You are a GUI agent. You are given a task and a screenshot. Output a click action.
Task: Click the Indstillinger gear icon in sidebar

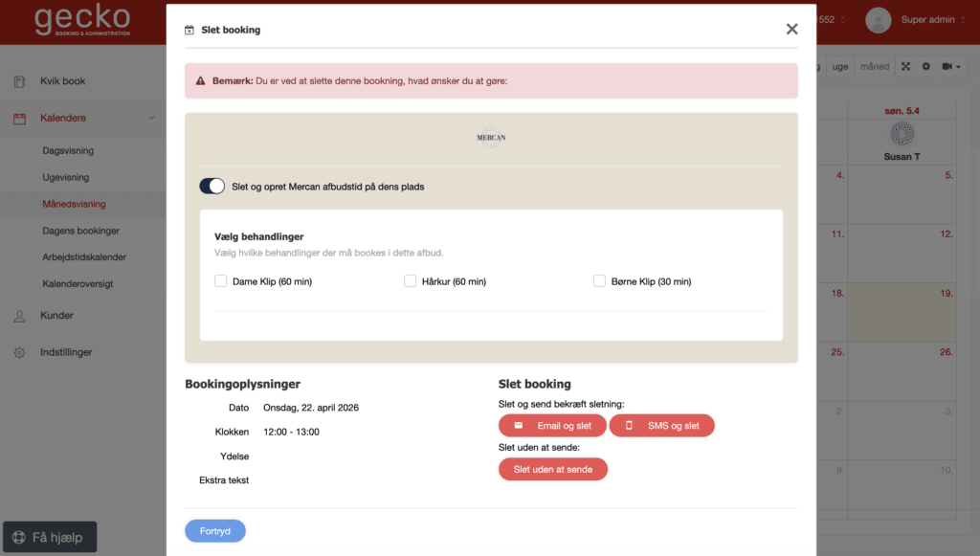point(19,353)
